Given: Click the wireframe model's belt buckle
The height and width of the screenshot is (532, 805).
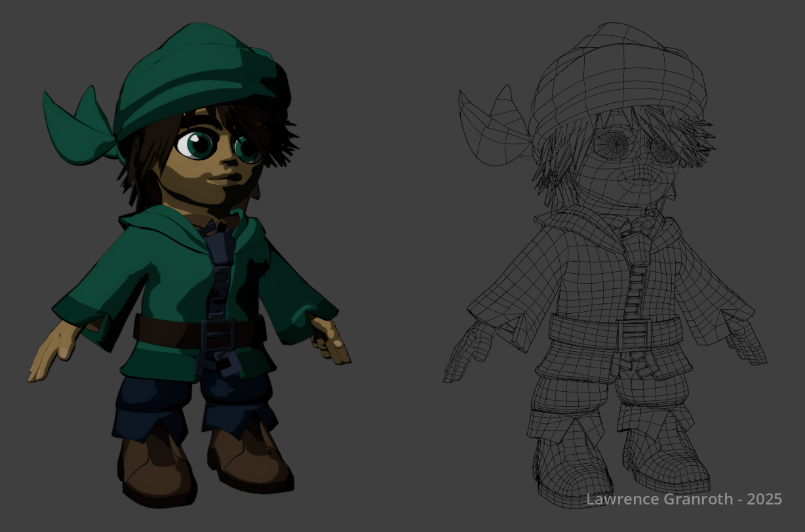Looking at the screenshot, I should tap(633, 334).
